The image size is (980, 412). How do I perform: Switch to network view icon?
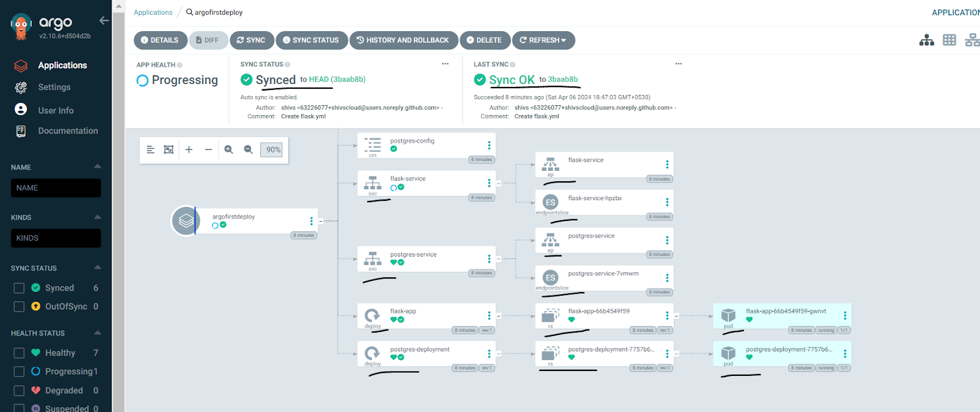[972, 40]
